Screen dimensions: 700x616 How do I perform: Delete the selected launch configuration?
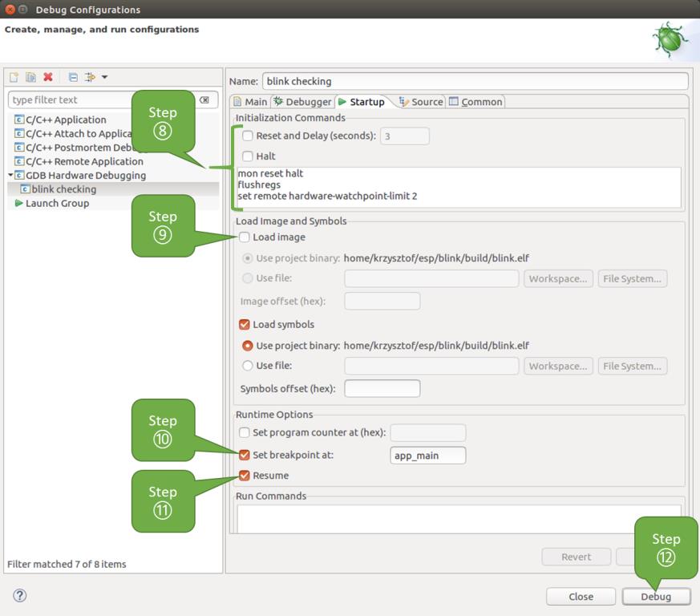47,77
